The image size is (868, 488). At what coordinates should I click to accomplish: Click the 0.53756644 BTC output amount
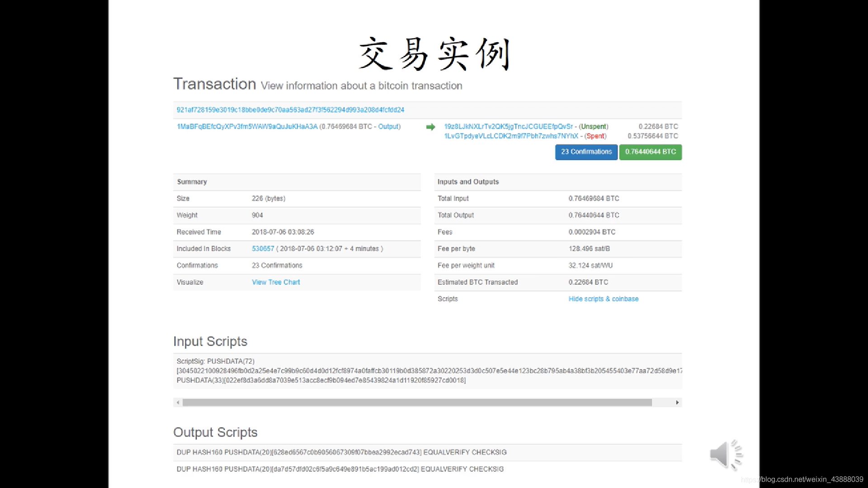[x=653, y=136]
